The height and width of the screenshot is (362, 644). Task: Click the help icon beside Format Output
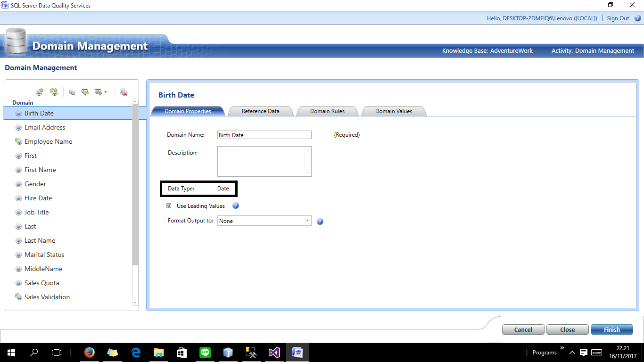click(x=320, y=221)
